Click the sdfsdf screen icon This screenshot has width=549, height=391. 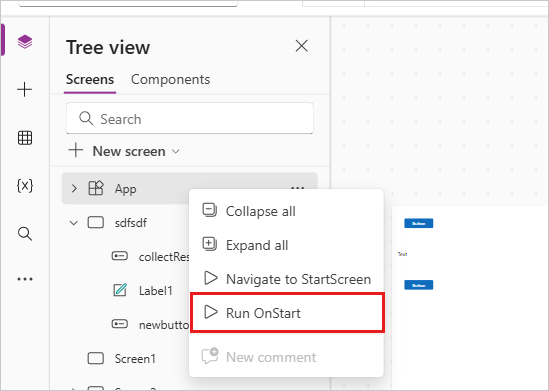96,223
